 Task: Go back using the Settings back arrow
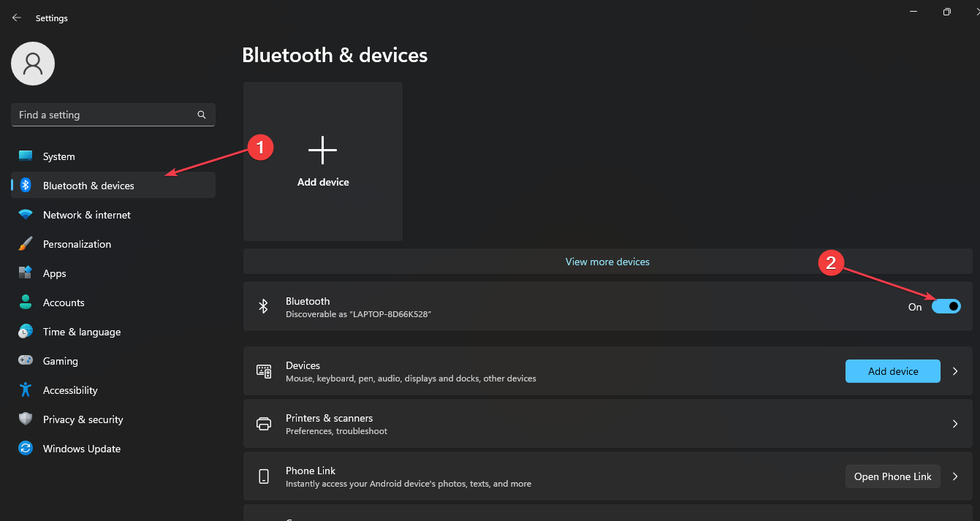point(17,18)
